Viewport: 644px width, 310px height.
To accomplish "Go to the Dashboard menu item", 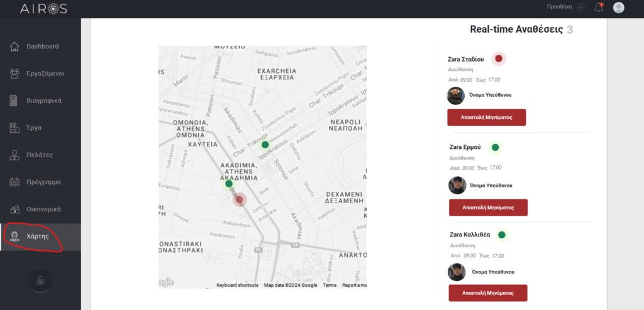I will [42, 47].
